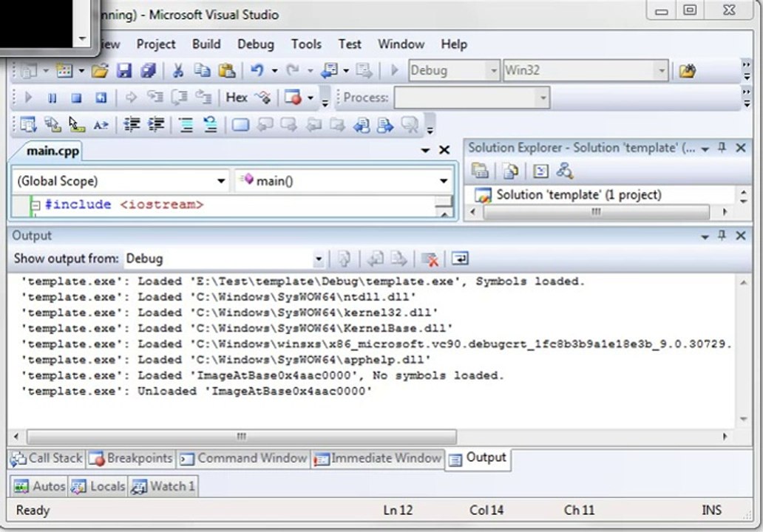Click the Output pane scroll down arrow
The height and width of the screenshot is (532, 763).
coord(743,419)
